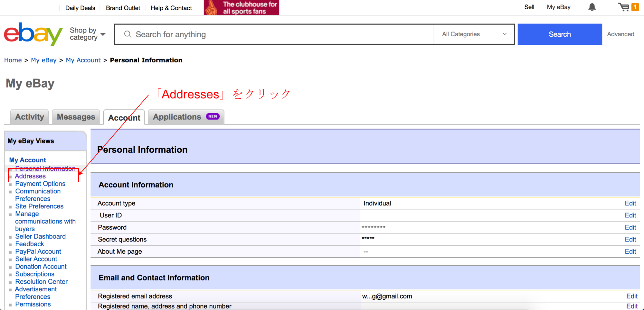Click the sports fans clubhouse banner
The height and width of the screenshot is (310, 644).
coord(241,7)
